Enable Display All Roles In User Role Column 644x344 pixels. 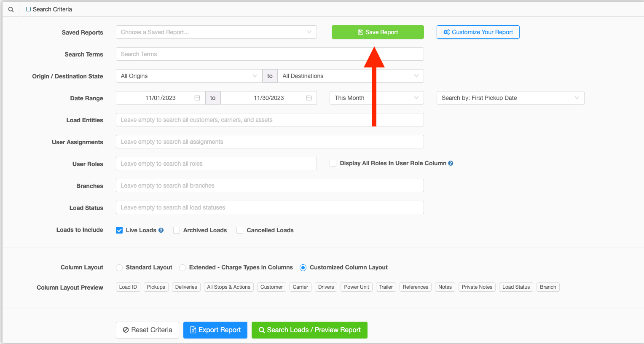(333, 163)
